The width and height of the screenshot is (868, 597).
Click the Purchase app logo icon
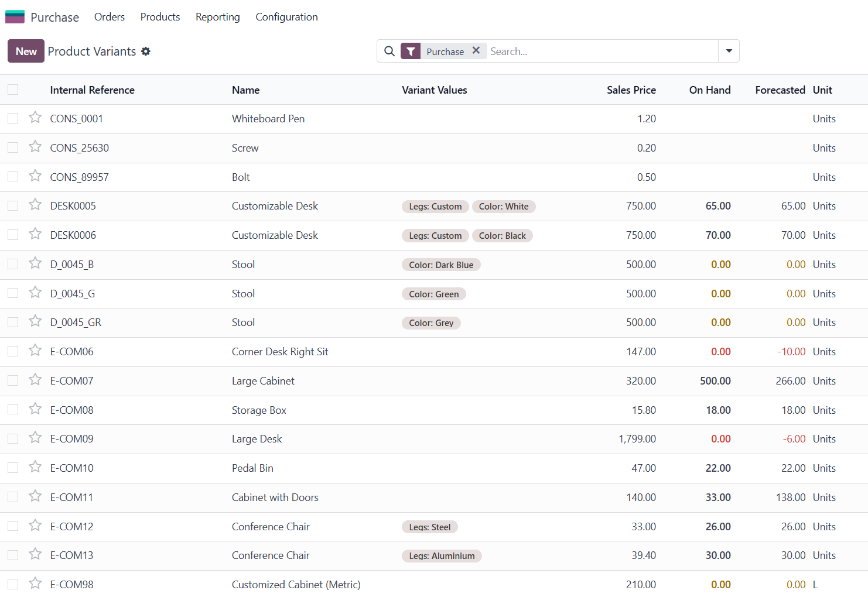15,17
